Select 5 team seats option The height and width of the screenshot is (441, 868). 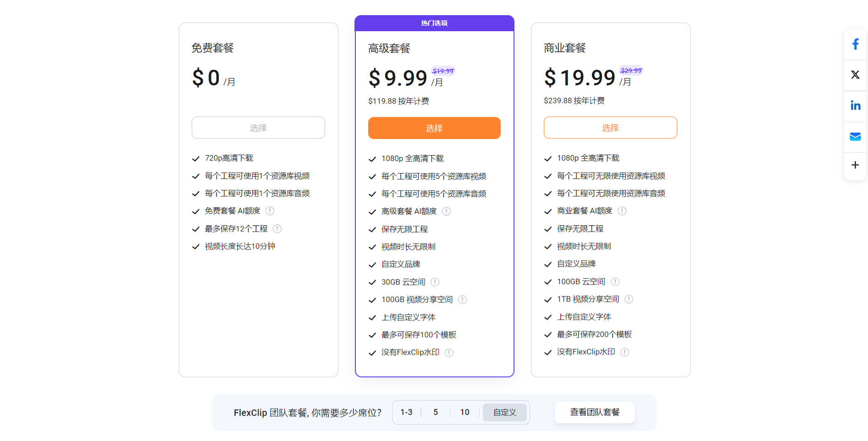pyautogui.click(x=436, y=413)
